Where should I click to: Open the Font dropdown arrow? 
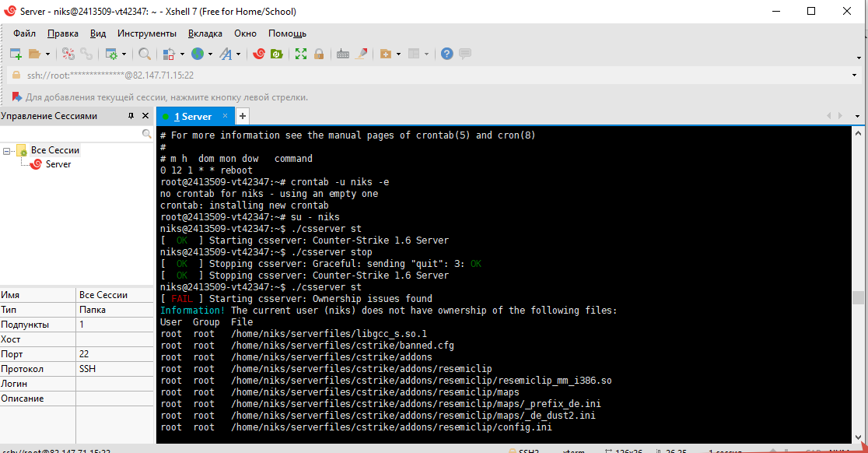tap(239, 54)
